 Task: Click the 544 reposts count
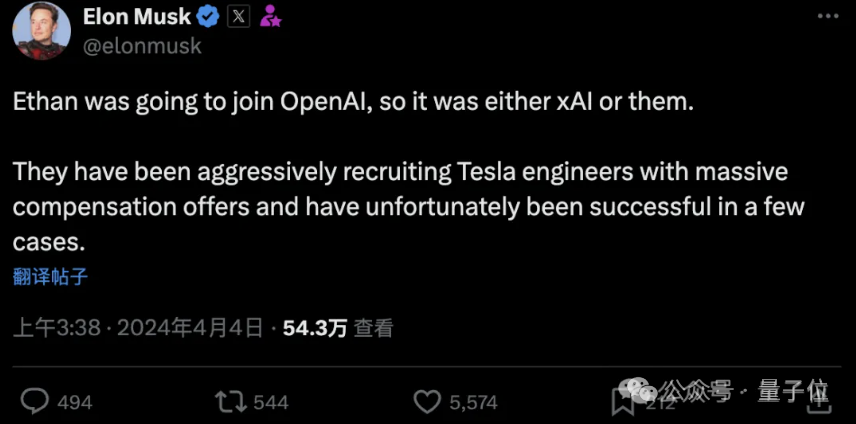pos(271,403)
